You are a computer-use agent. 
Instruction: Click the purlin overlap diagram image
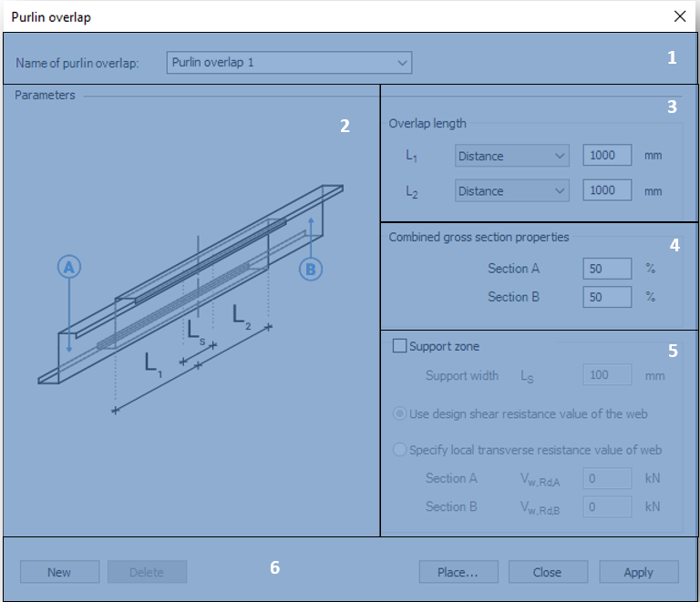coord(190,299)
